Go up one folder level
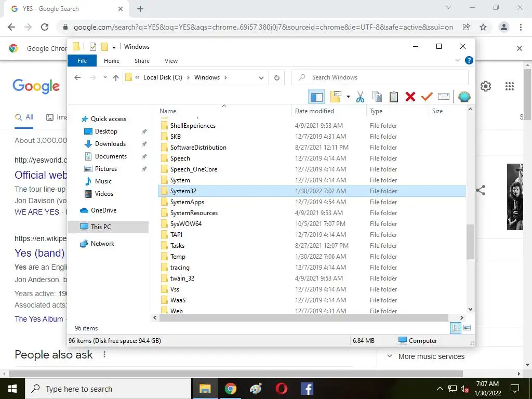 point(116,78)
